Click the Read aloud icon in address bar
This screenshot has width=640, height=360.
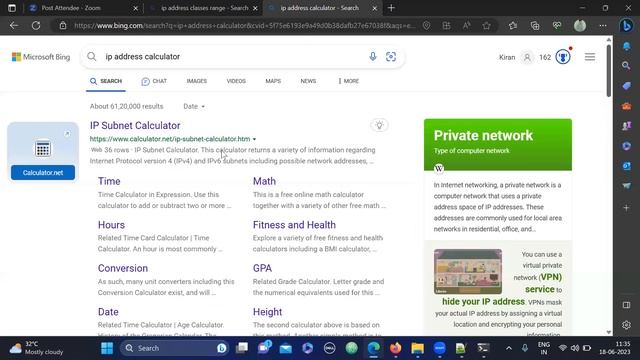click(466, 25)
